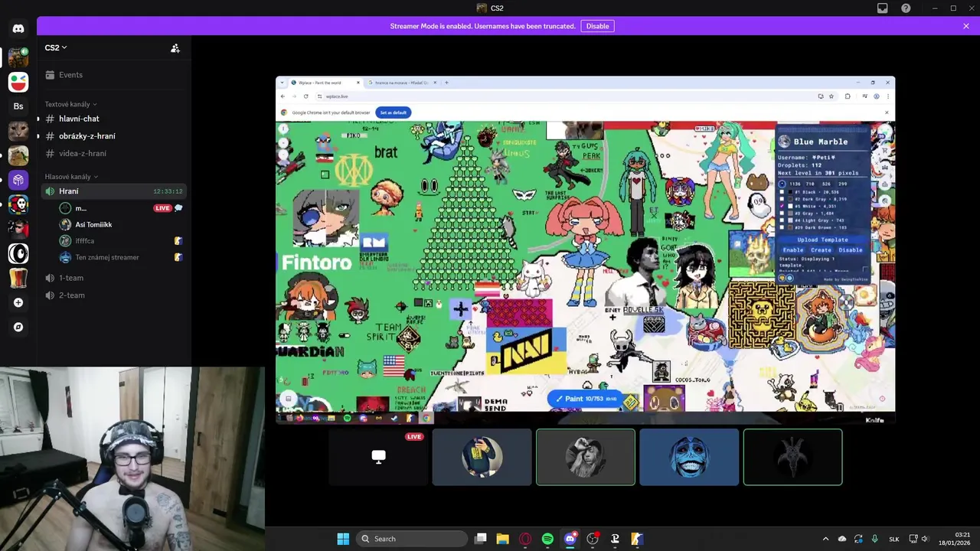Open a new tab with Chrome plus icon
The height and width of the screenshot is (551, 980).
(446, 83)
